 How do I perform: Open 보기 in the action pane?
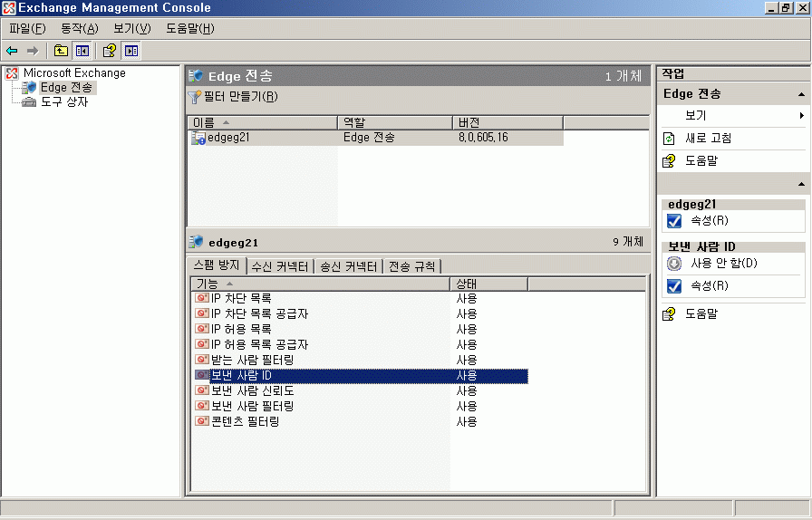(695, 115)
